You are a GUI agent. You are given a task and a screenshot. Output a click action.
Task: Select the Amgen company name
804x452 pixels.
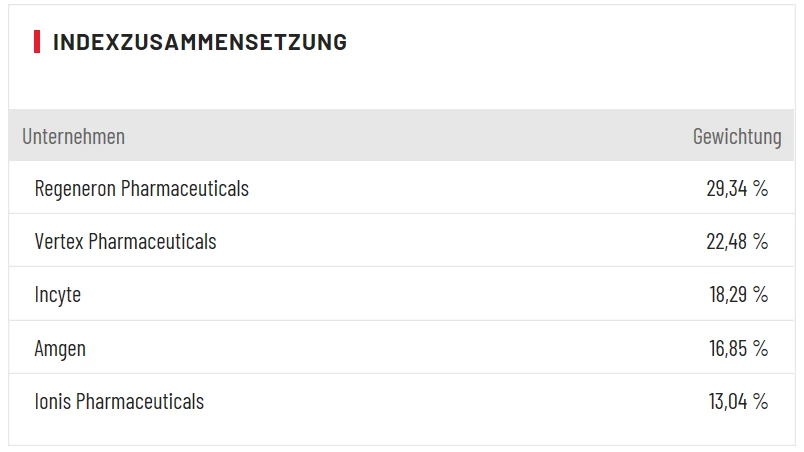[60, 348]
